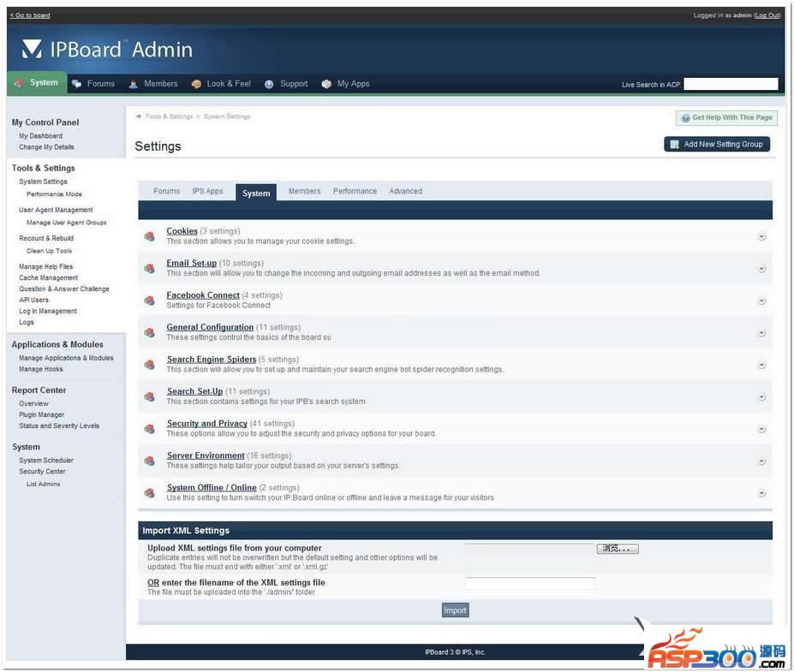Click the Tools & Settings breadcrumb link
Viewport: 794px width, 672px height.
coord(169,117)
